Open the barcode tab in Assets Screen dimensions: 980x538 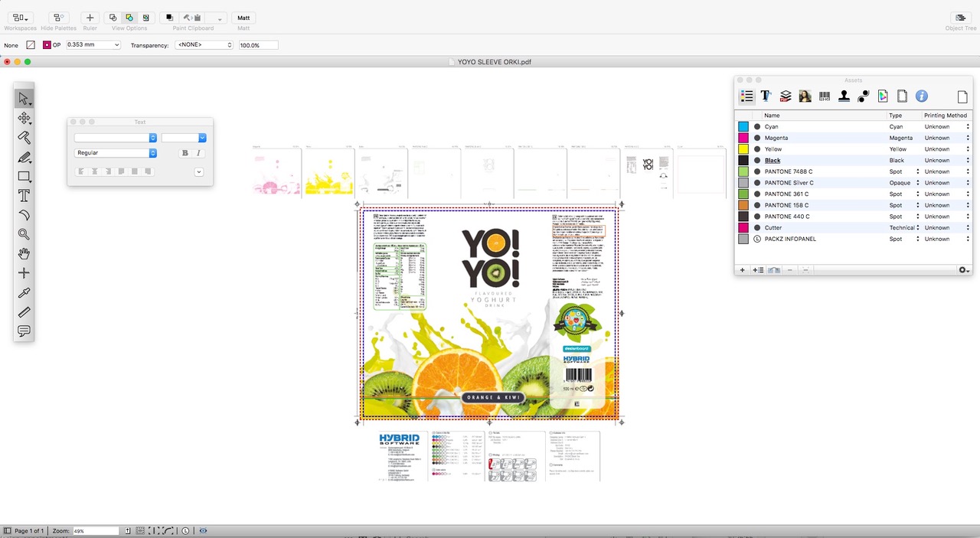(x=825, y=96)
